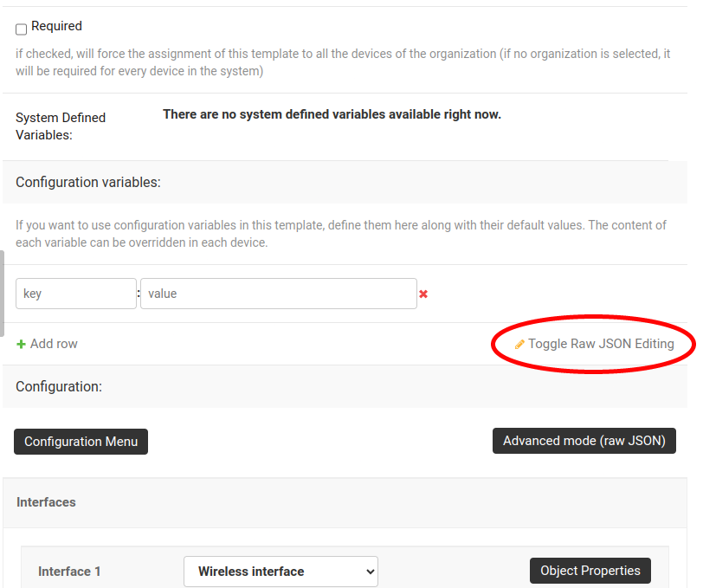Switch to Advanced mode (raw JSON)
Image resolution: width=703 pixels, height=588 pixels.
584,441
